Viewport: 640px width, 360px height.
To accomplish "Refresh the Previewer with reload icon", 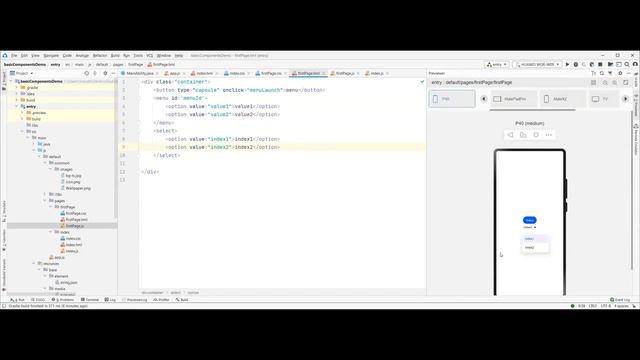I will [602, 73].
